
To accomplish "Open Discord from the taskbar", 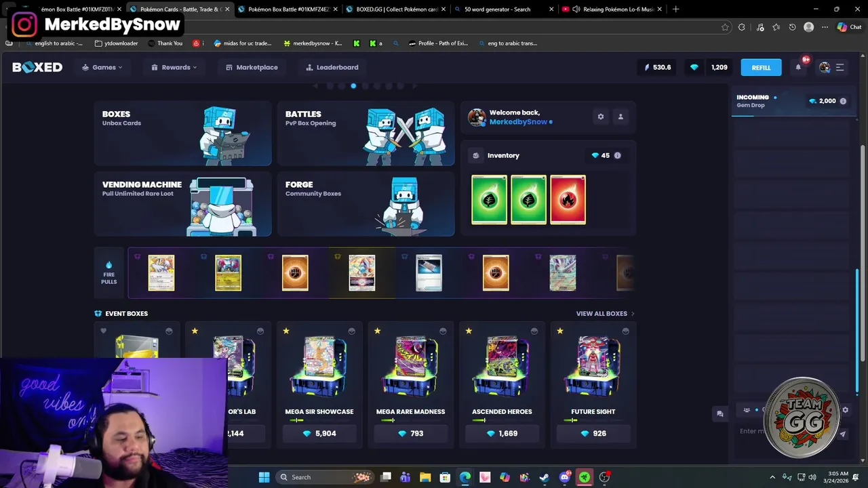I will pyautogui.click(x=564, y=477).
